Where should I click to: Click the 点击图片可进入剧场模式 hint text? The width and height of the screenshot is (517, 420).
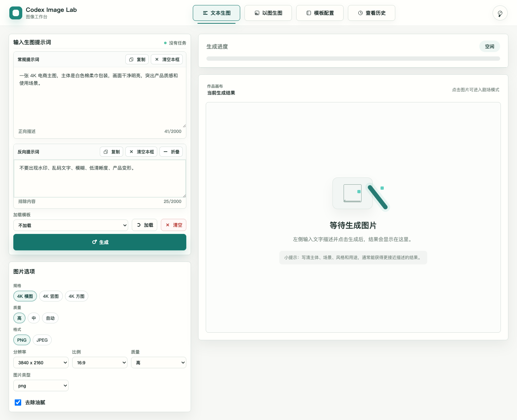pos(476,90)
